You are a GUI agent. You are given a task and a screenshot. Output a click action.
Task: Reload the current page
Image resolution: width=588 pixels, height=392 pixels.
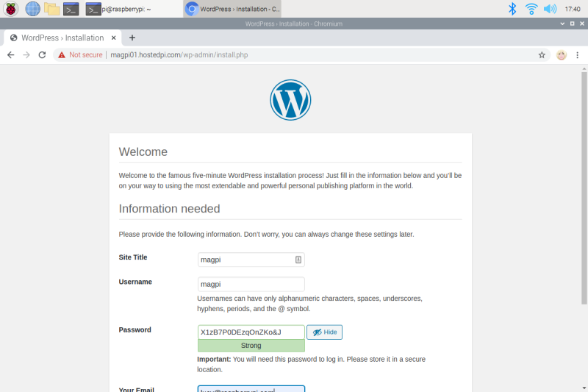(42, 54)
